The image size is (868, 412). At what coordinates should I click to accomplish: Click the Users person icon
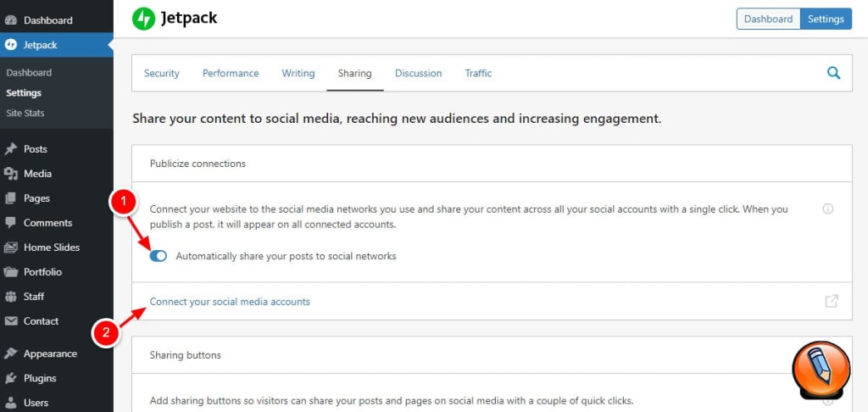10,403
